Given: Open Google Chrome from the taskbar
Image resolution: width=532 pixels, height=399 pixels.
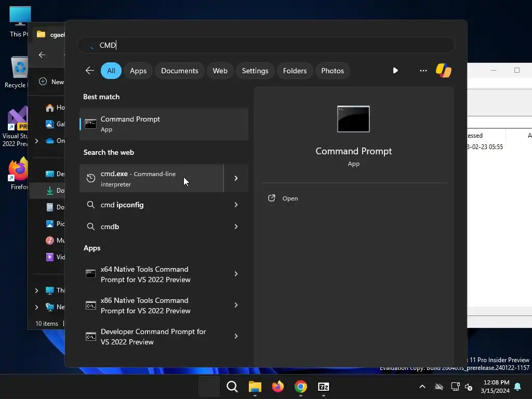Looking at the screenshot, I should click(301, 387).
